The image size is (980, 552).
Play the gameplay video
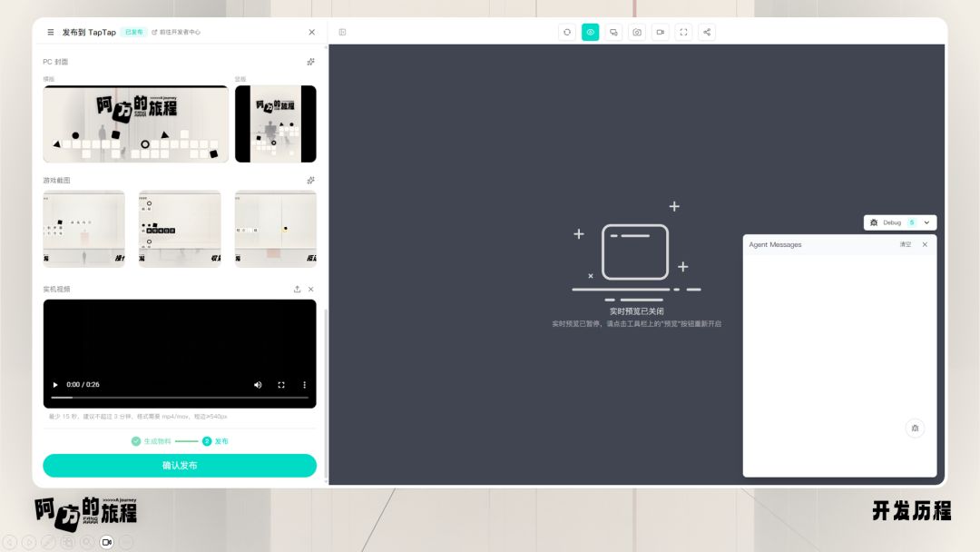[55, 384]
